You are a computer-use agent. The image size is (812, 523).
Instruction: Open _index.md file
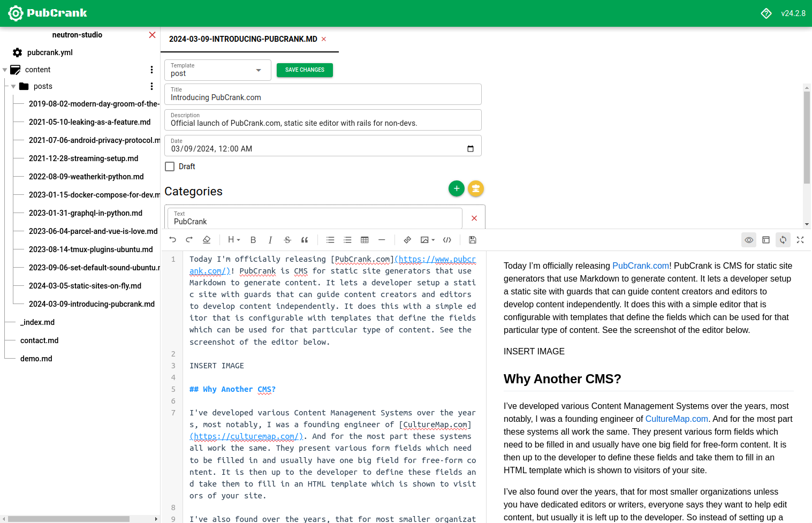point(37,322)
